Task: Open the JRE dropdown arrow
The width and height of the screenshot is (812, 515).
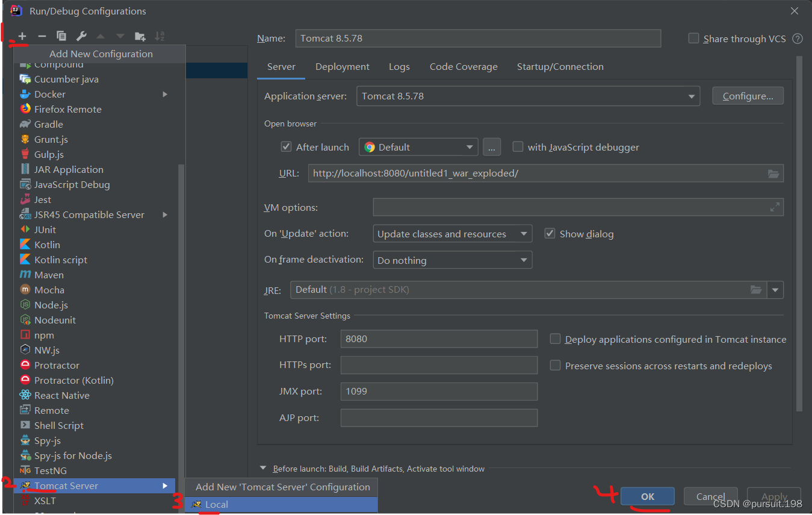Action: [775, 290]
